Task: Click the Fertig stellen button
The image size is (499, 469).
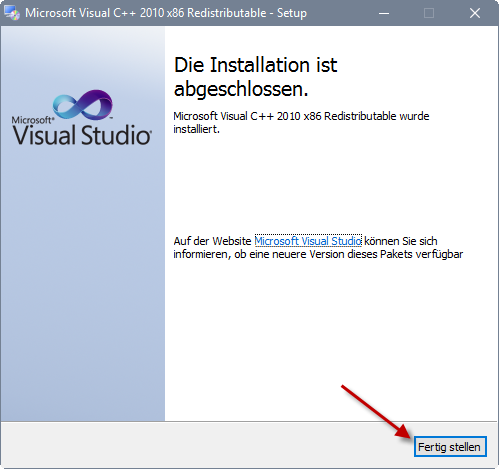Action: pos(450,446)
